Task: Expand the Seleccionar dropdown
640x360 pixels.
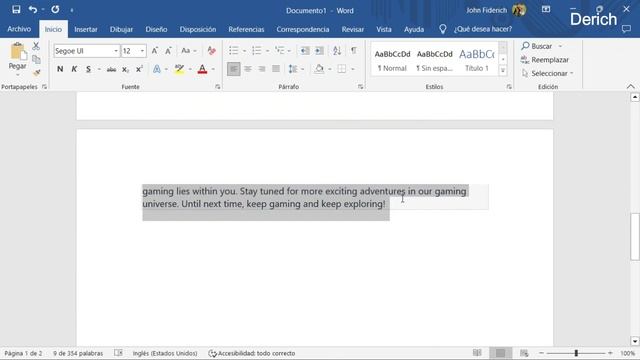Action: coord(547,73)
